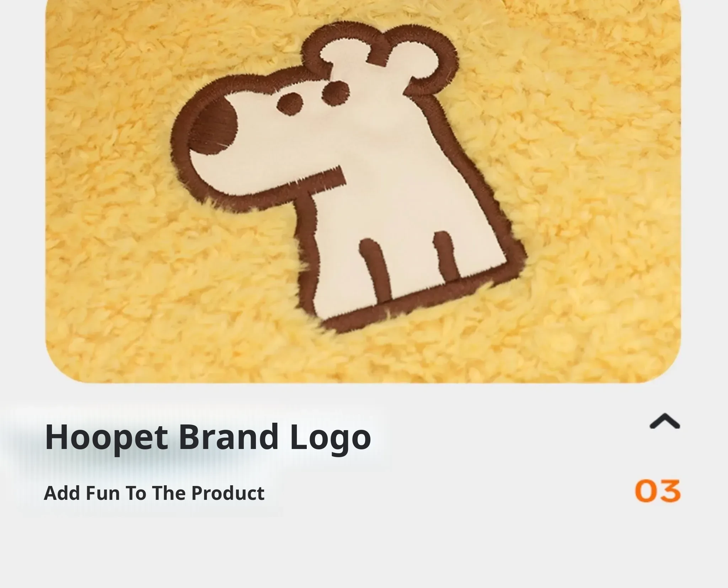Click the Hoopet Brand Logo heading
The height and width of the screenshot is (588, 728).
click(x=208, y=438)
